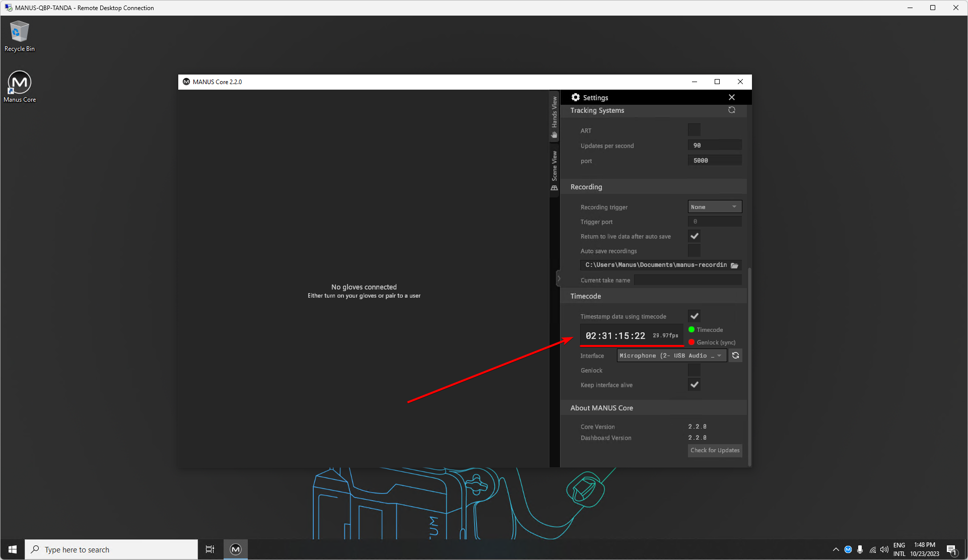Refresh the Tracking Systems list
The height and width of the screenshot is (560, 968).
click(x=731, y=110)
